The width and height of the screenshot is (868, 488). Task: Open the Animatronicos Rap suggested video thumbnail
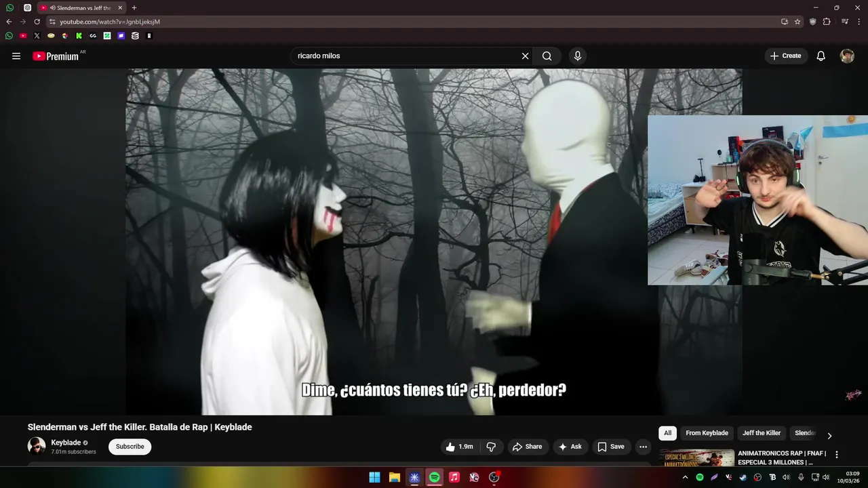696,458
